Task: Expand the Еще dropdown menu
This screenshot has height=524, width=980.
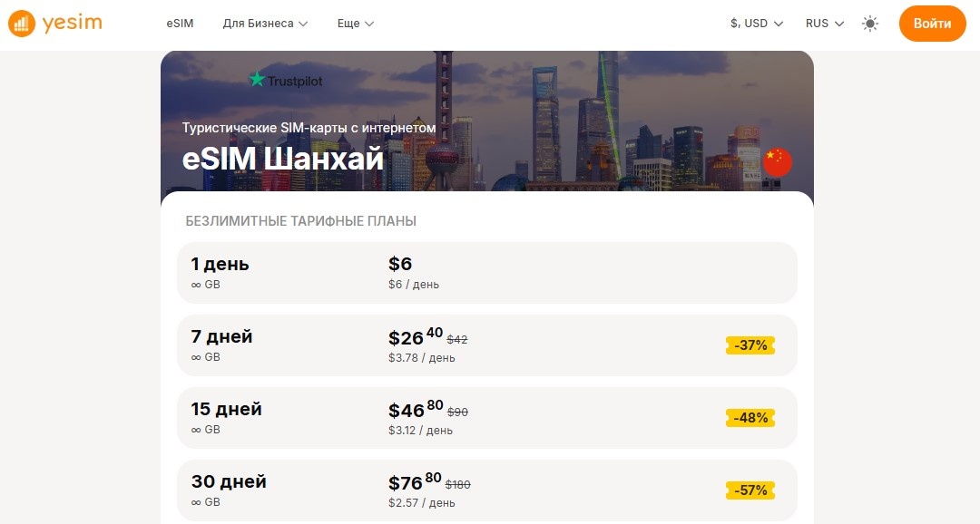Action: [x=355, y=23]
